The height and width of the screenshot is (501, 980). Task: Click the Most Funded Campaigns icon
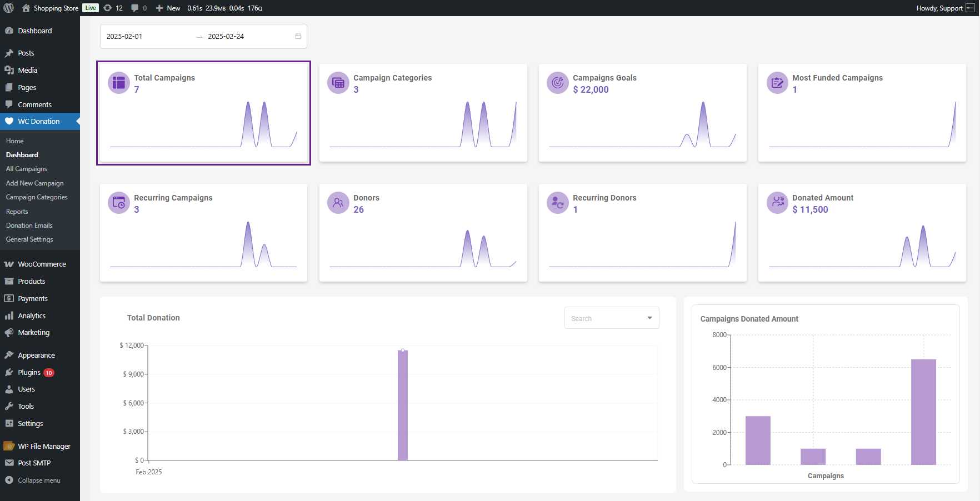coord(777,83)
